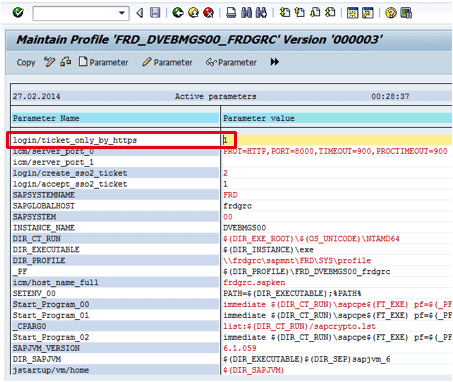Collapse the command field with the triangle
This screenshot has height=382, width=453.
tap(140, 13)
